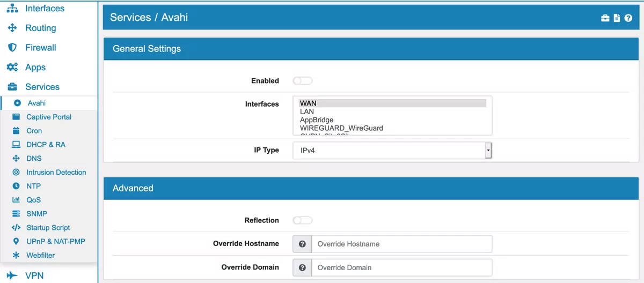The width and height of the screenshot is (644, 283).
Task: Click help icon beside Override Domain
Action: click(302, 267)
